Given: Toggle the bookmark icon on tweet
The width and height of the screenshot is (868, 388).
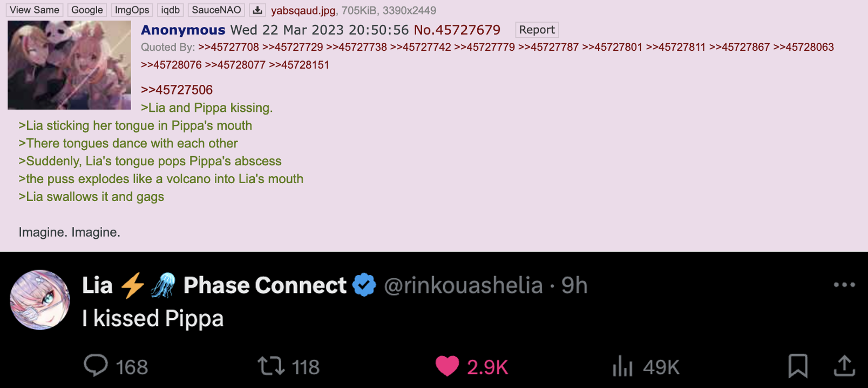Looking at the screenshot, I should pos(798,366).
